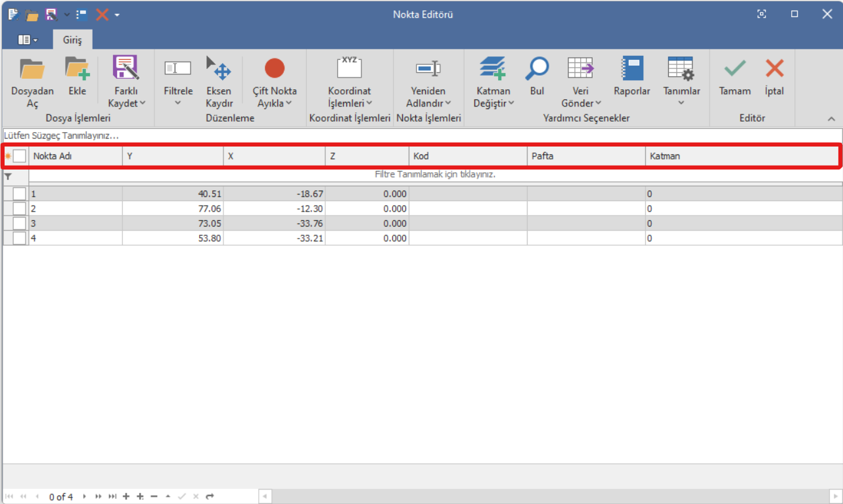843x504 pixels.
Task: Click the Ekle folder-plus icon
Action: (x=77, y=68)
